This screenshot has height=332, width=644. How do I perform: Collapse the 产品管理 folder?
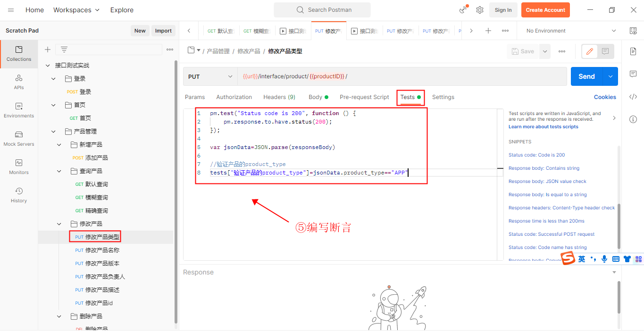click(x=53, y=132)
